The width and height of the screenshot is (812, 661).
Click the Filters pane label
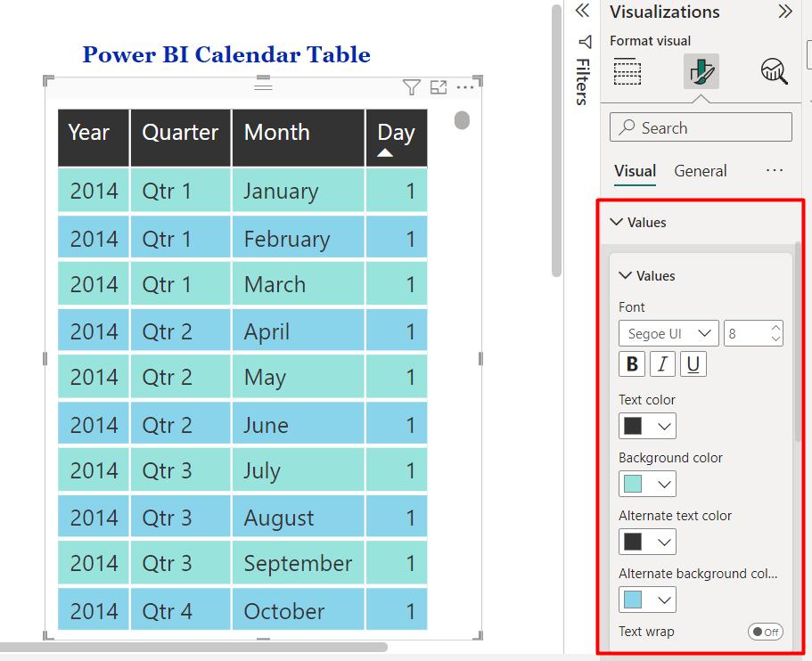tap(583, 82)
